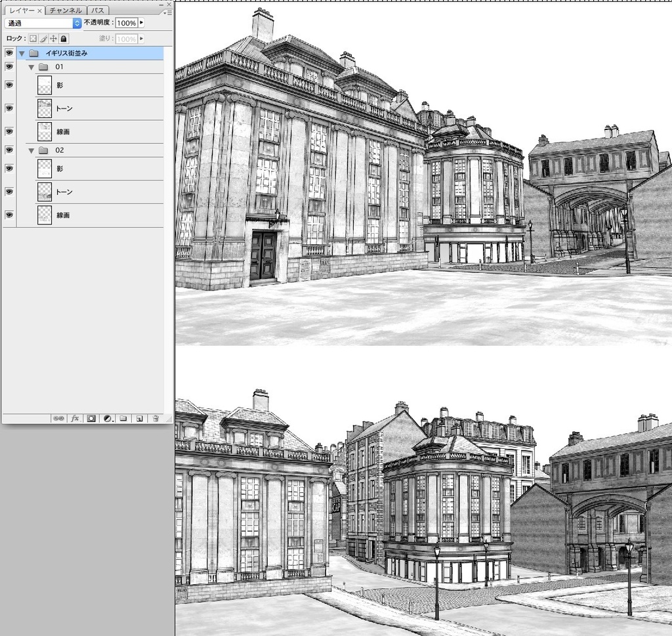Viewport: 672px width, 636px height.
Task: Click the 02 group name
Action: coord(59,150)
